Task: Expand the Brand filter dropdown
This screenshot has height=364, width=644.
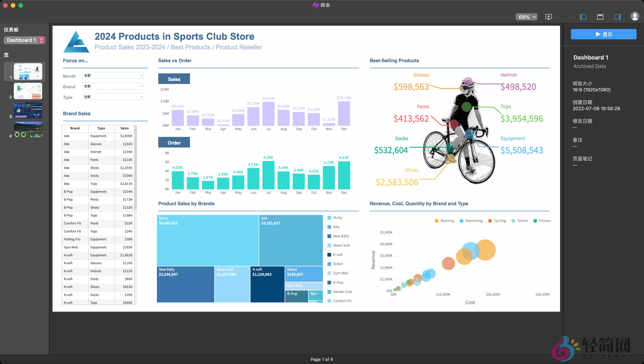Action: click(113, 86)
